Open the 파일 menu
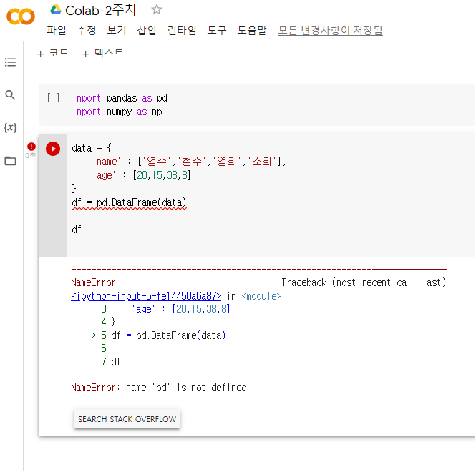476x472 pixels. point(56,30)
